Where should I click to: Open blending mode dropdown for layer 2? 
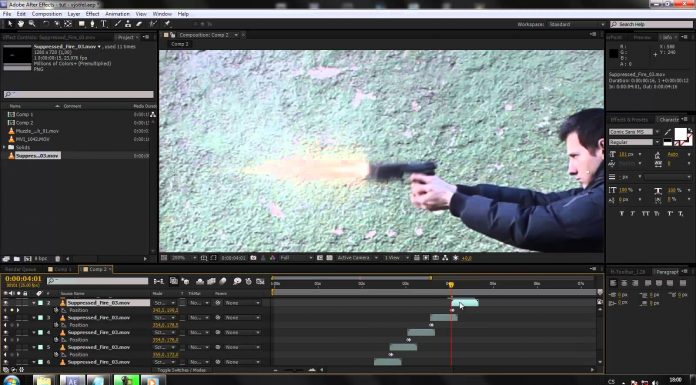coord(164,303)
